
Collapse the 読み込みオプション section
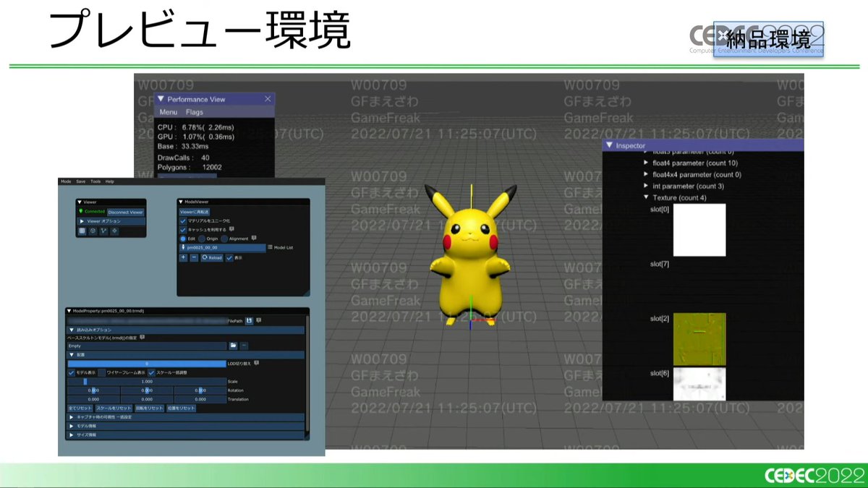click(x=186, y=330)
